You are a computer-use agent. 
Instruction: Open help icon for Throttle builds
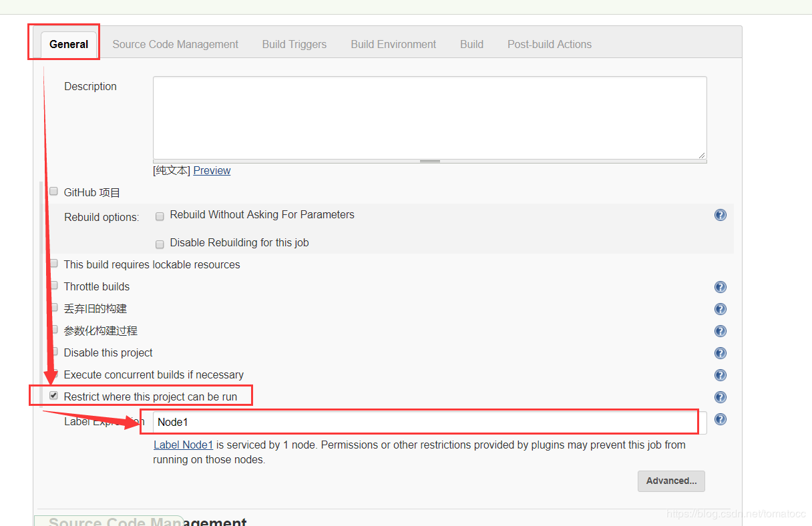pyautogui.click(x=720, y=287)
